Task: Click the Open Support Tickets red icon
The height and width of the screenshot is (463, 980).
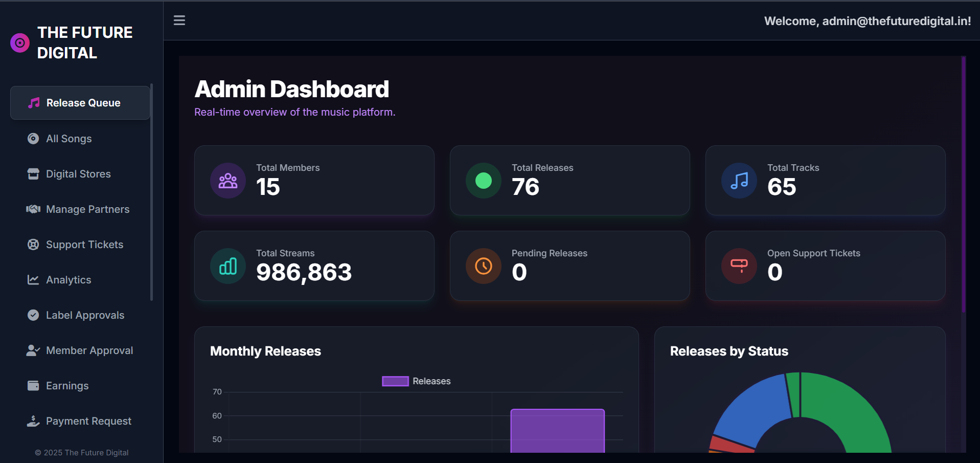Action: (739, 266)
